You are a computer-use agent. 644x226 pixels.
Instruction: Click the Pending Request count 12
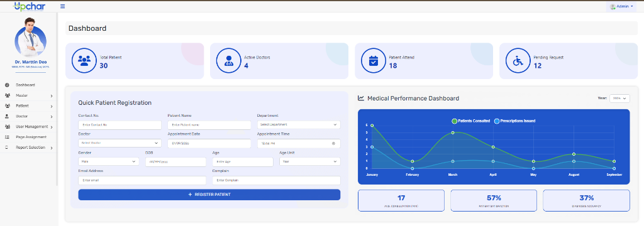click(x=538, y=65)
